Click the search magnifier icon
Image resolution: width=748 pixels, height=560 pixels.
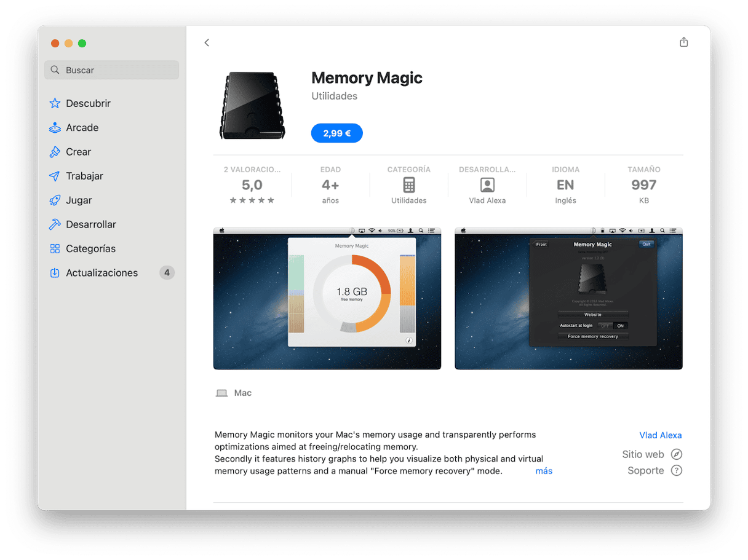pos(55,70)
